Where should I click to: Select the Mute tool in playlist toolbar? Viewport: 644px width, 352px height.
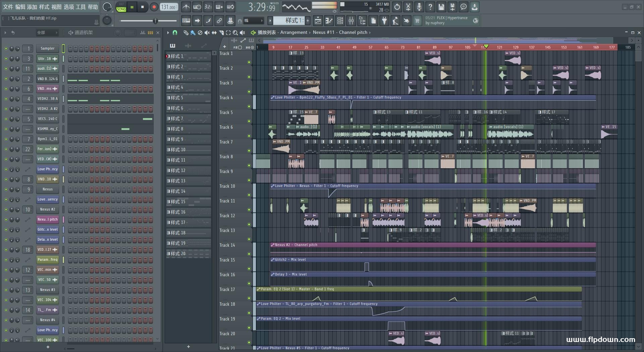click(x=207, y=33)
